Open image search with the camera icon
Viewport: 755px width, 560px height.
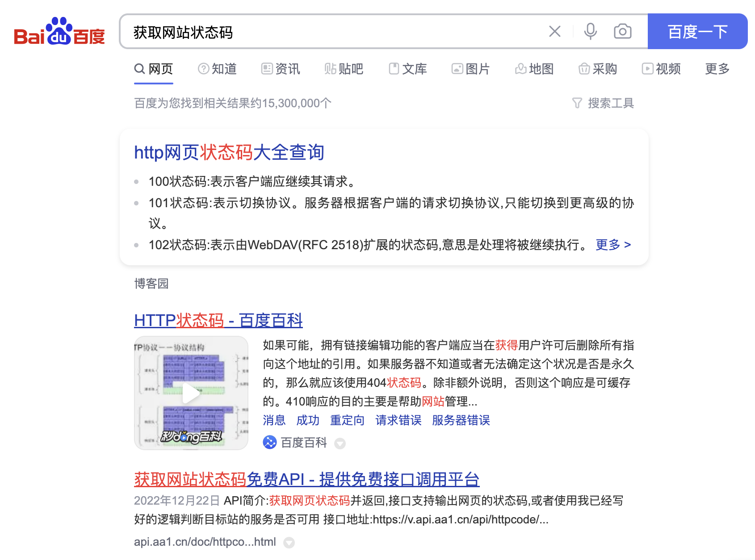point(622,31)
